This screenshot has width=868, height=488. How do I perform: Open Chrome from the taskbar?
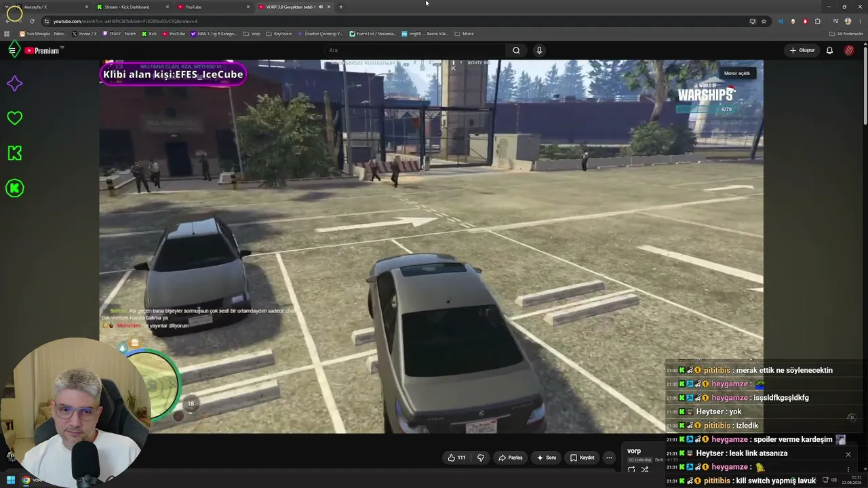(x=26, y=481)
